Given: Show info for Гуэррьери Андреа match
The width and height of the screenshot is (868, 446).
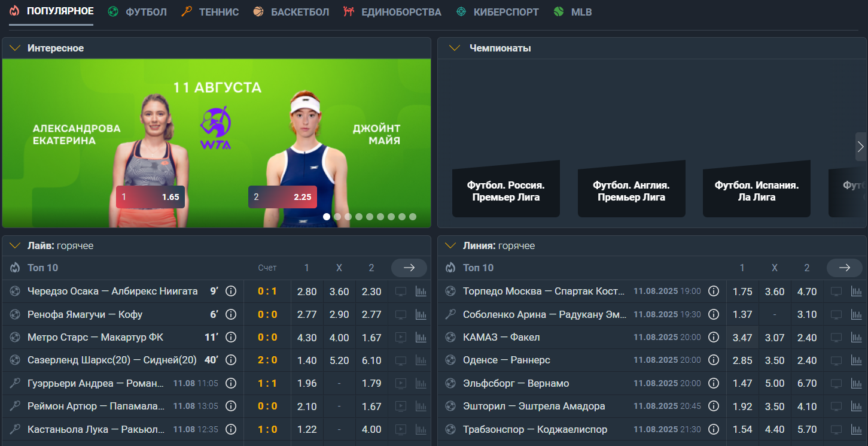Looking at the screenshot, I should (231, 383).
